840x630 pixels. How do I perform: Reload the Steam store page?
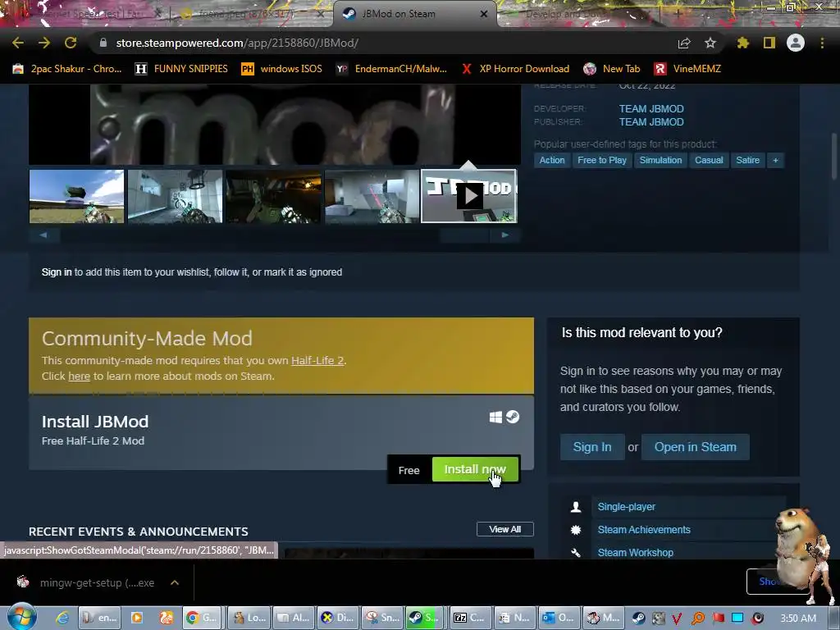[71, 43]
